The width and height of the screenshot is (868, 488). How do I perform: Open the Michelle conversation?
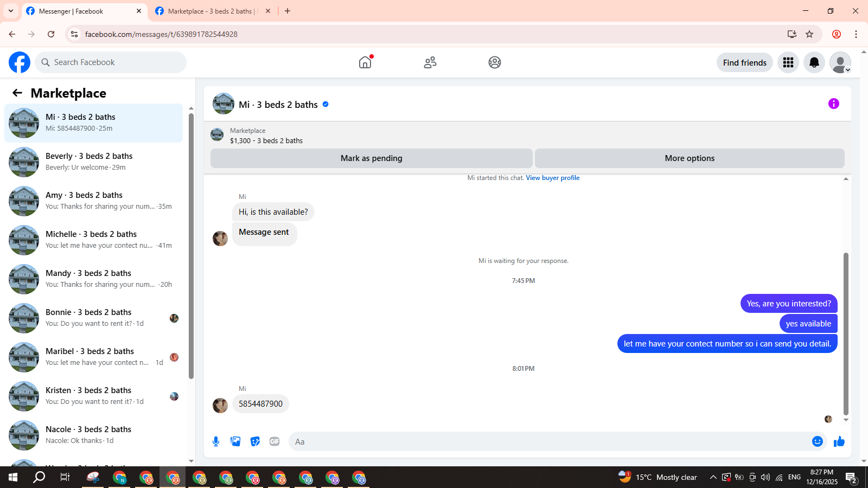[x=93, y=240]
